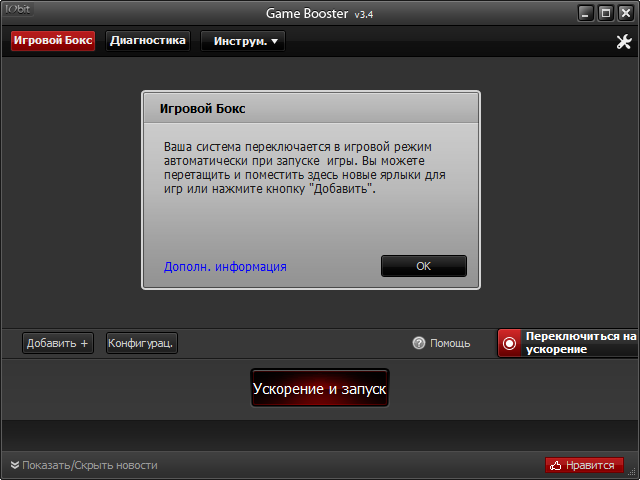The width and height of the screenshot is (640, 480).
Task: Click the question mark help icon
Action: (x=419, y=343)
